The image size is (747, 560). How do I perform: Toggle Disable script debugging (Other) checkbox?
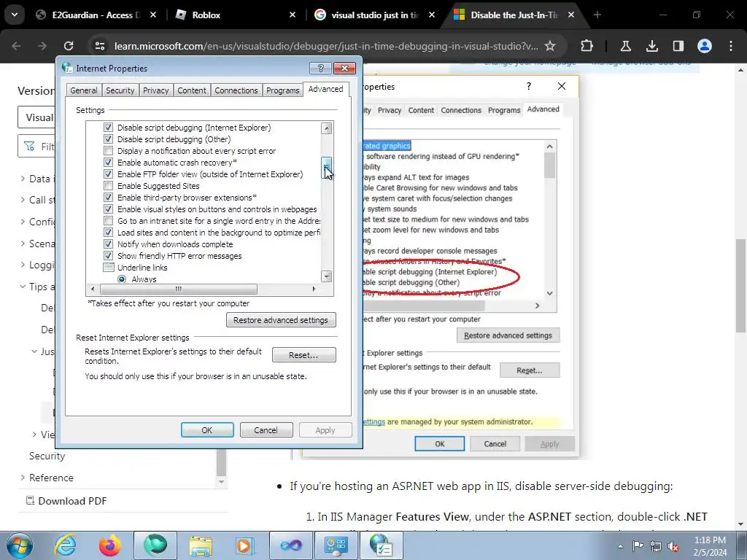click(108, 139)
